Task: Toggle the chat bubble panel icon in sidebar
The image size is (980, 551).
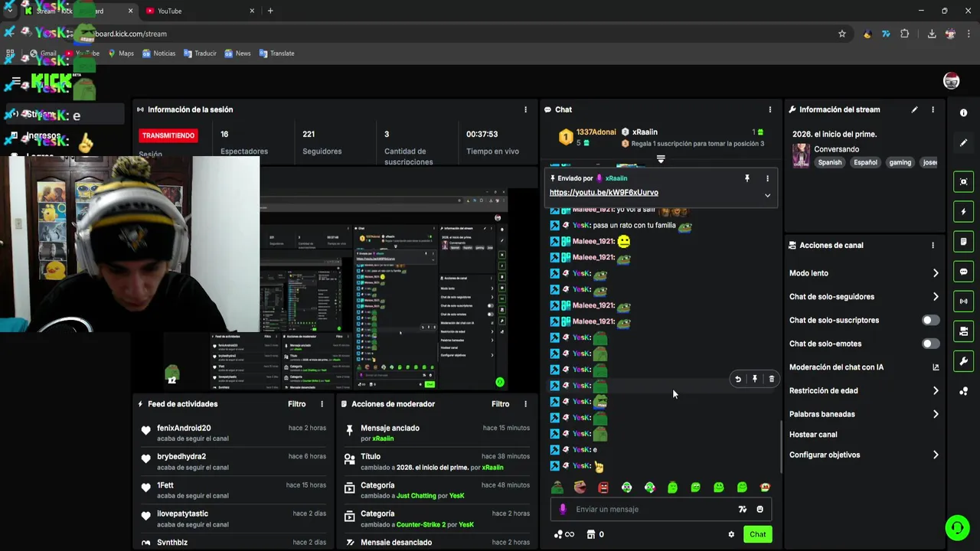Action: [x=963, y=272]
